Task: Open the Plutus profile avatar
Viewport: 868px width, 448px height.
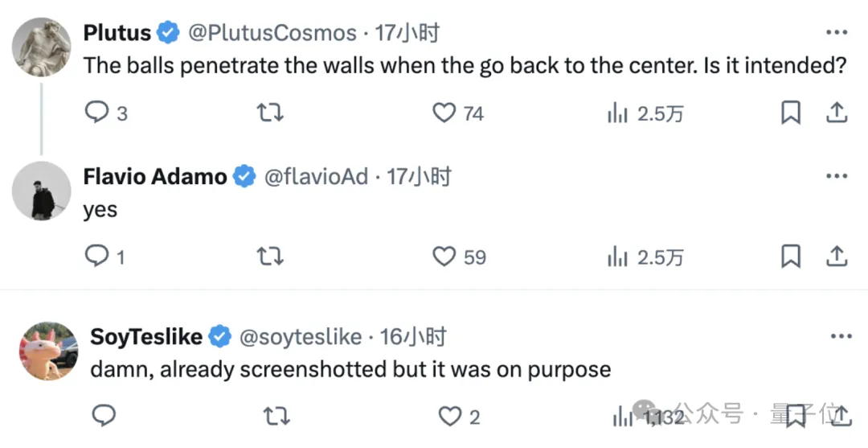Action: (x=42, y=47)
